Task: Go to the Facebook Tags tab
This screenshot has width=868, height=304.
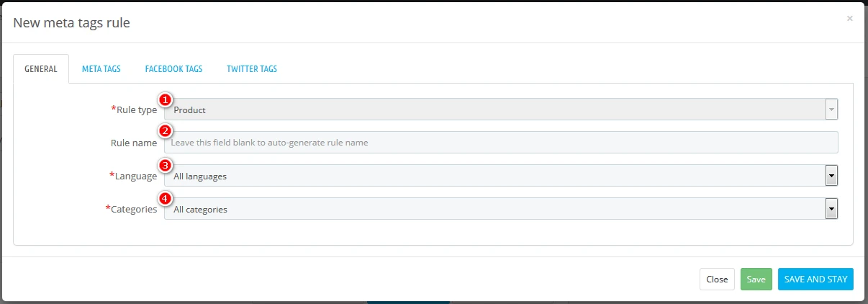Action: (173, 69)
